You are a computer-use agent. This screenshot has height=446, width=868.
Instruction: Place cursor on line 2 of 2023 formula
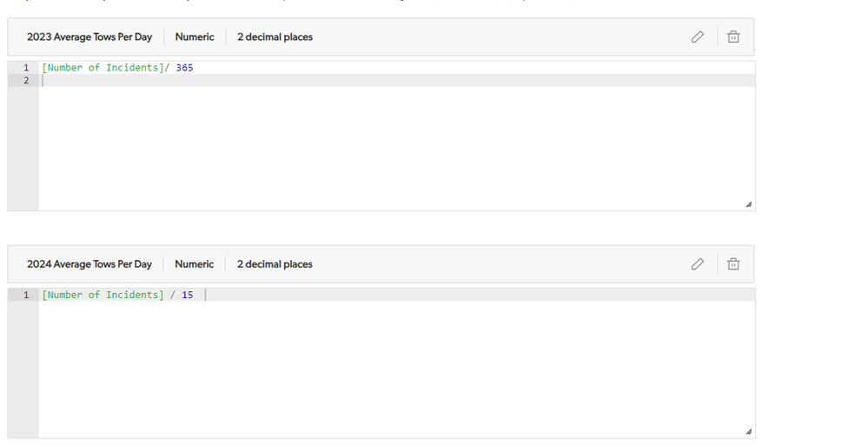click(396, 80)
